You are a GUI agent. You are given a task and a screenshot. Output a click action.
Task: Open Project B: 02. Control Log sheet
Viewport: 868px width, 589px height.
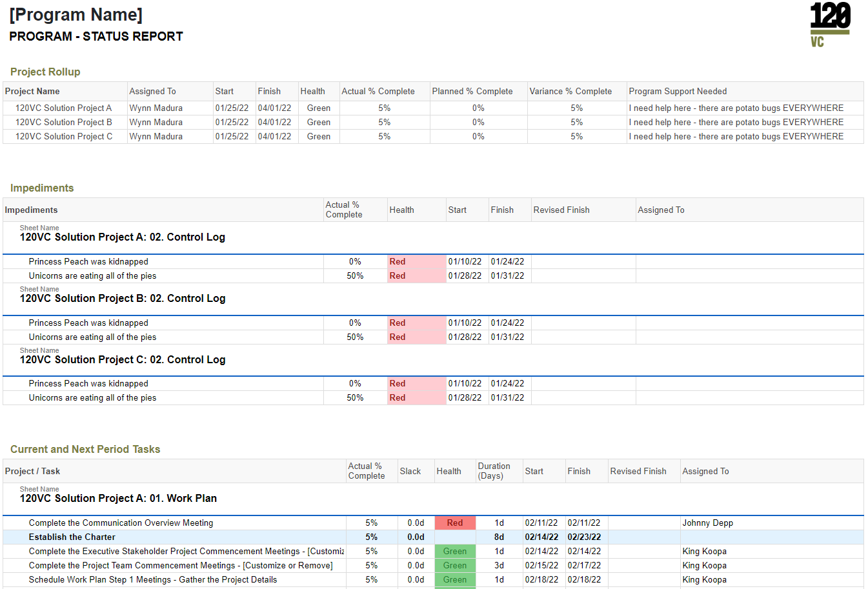tap(123, 299)
